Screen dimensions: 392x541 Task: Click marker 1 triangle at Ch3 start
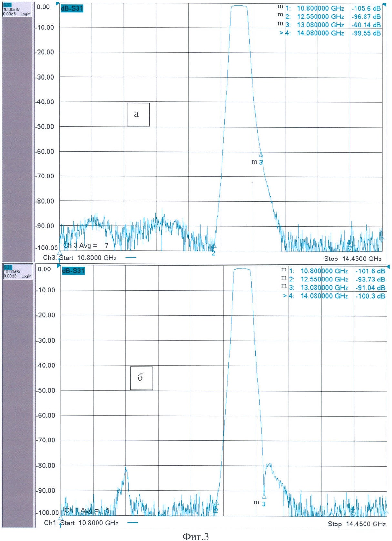pos(59,252)
